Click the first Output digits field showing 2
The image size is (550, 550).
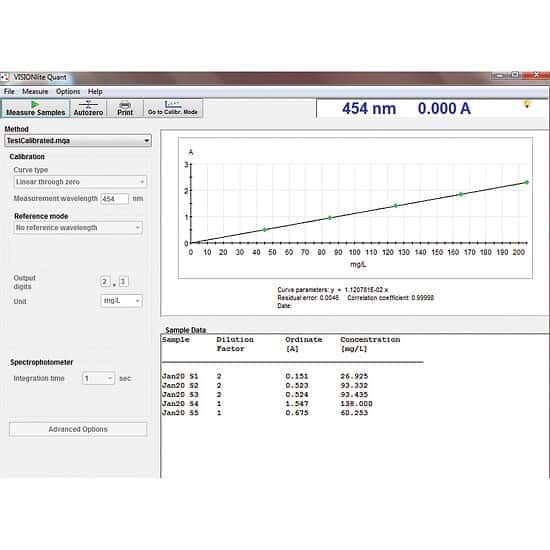tap(105, 281)
